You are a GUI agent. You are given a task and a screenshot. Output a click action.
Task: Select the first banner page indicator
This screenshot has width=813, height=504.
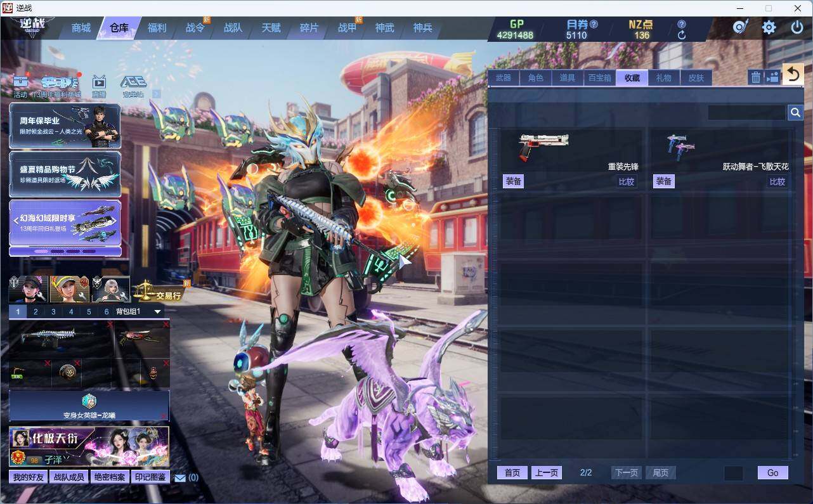[41, 252]
